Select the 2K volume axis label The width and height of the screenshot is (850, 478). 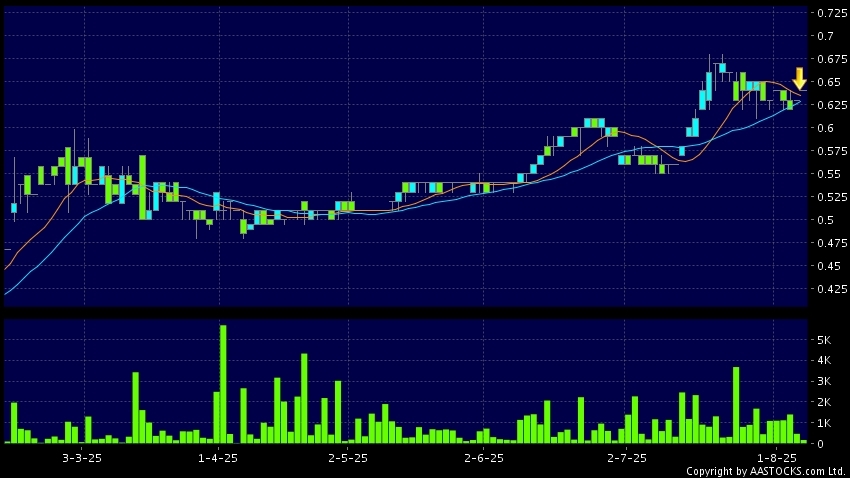(824, 402)
